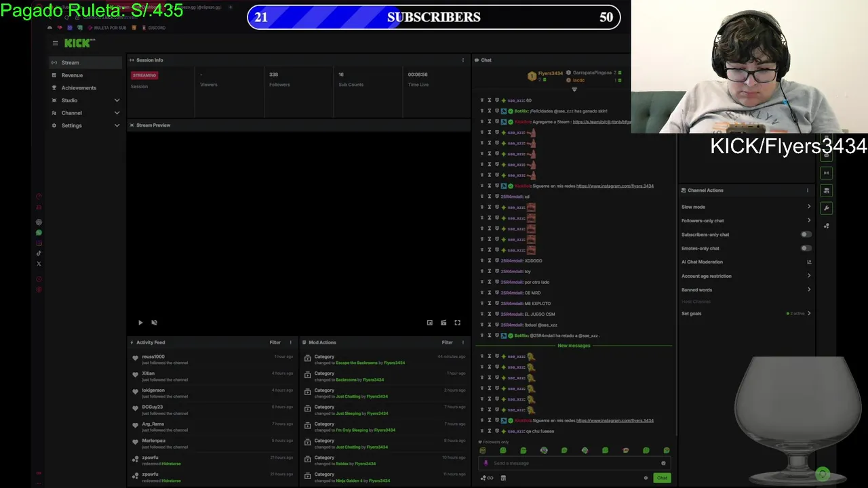868x488 pixels.
Task: Unmute the stream preview audio
Action: click(154, 323)
